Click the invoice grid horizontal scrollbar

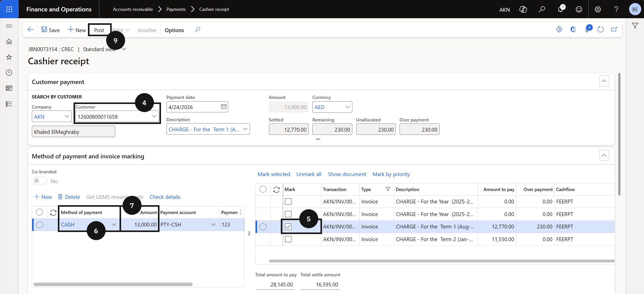click(x=442, y=261)
